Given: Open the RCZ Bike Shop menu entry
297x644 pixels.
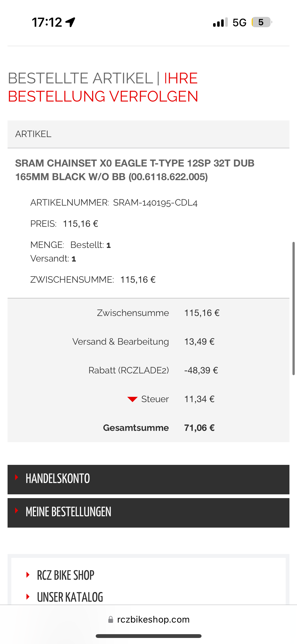Looking at the screenshot, I should [x=65, y=575].
